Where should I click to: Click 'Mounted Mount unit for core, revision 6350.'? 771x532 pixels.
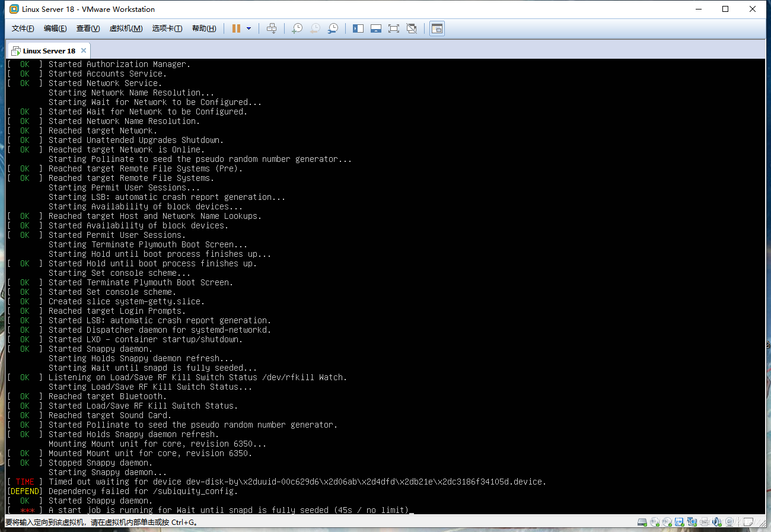[150, 453]
